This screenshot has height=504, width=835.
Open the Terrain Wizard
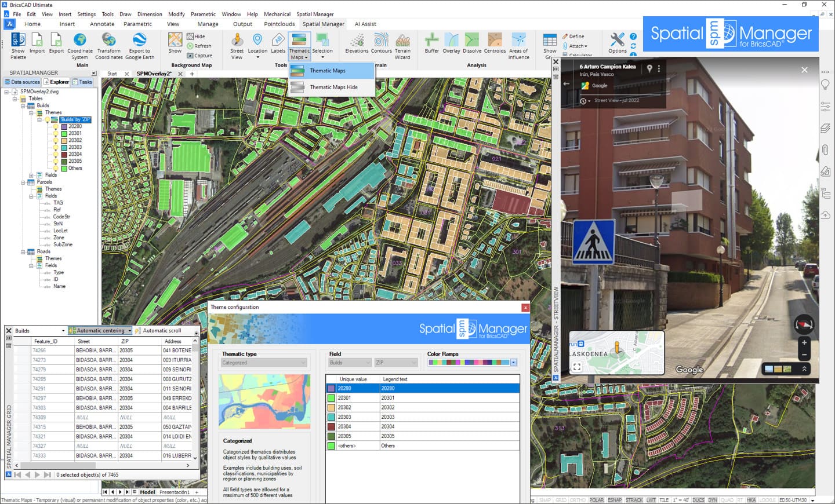click(x=402, y=46)
